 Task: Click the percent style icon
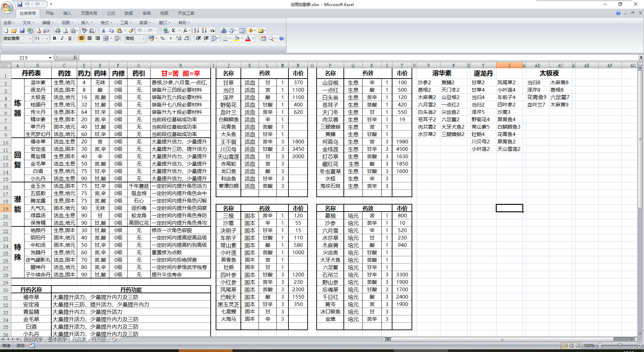162,39
